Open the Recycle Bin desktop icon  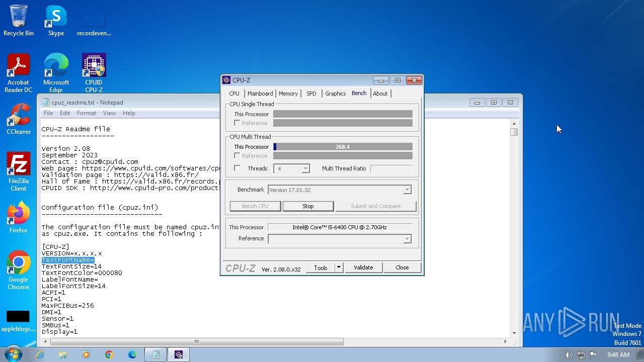(19, 21)
